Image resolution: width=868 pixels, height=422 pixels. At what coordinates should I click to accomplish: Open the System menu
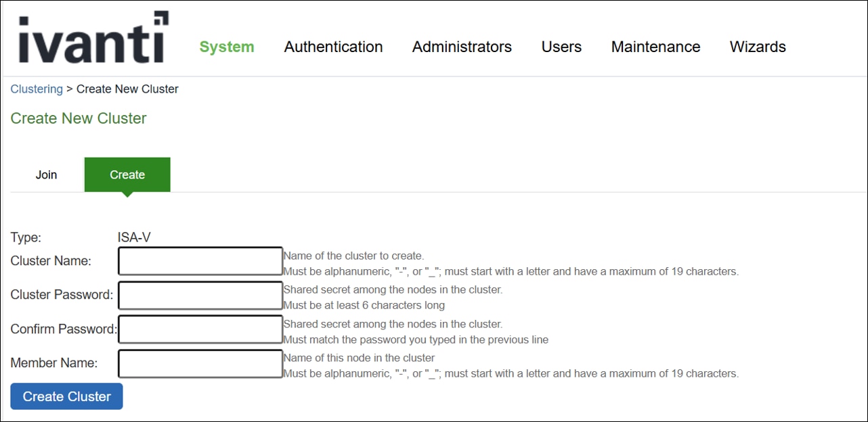coord(227,47)
